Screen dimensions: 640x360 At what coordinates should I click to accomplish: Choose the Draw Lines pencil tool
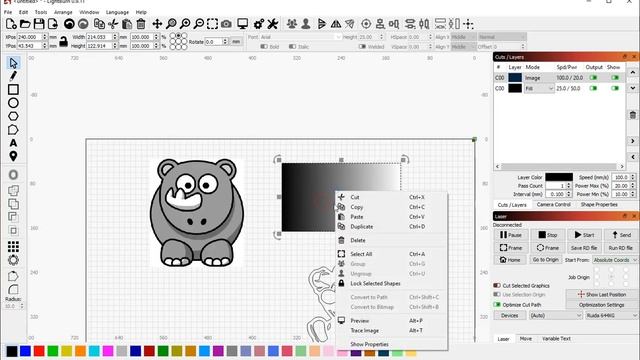[x=13, y=76]
